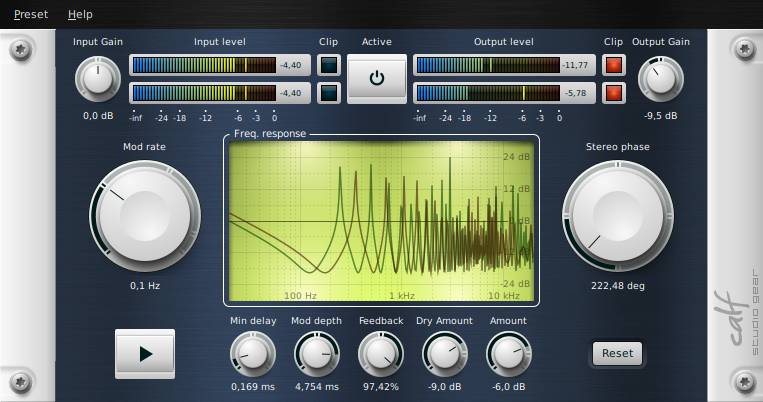
Task: Open the Preset menu
Action: 31,15
